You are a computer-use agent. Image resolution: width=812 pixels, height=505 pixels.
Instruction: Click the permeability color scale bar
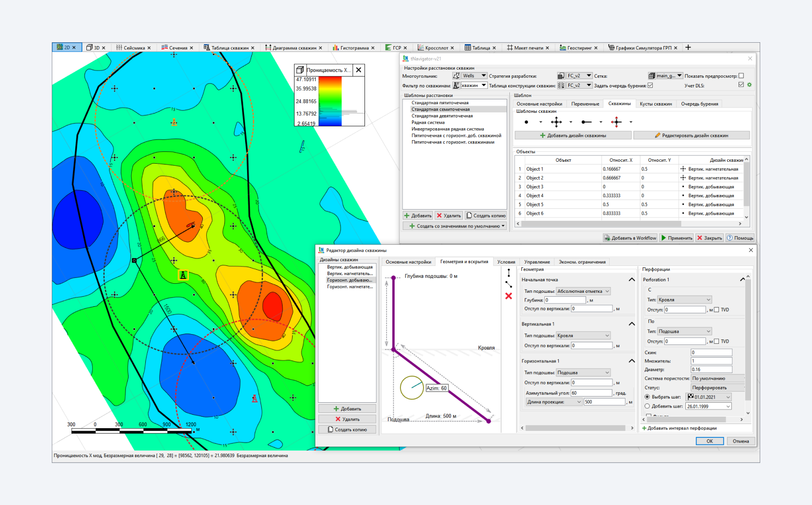coord(330,101)
